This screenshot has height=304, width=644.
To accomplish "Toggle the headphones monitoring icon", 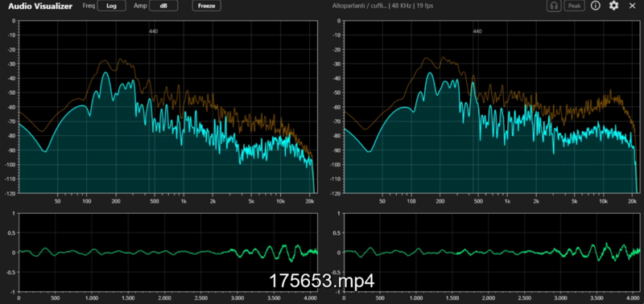I will pyautogui.click(x=555, y=6).
